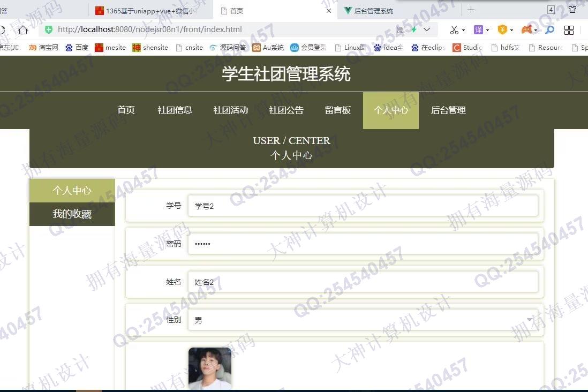Click the four-squares apps grid icon
The image size is (588, 392).
569,30
